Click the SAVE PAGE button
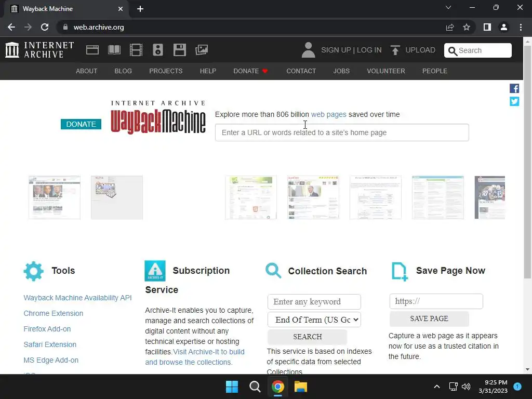The height and width of the screenshot is (399, 532). click(429, 318)
